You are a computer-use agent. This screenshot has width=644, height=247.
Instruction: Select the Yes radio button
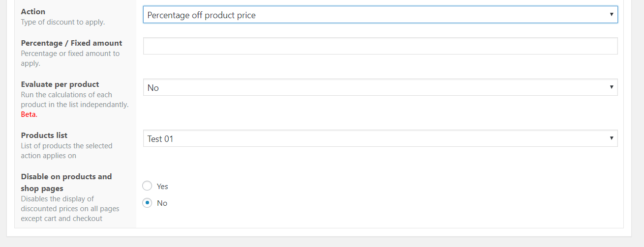(147, 186)
